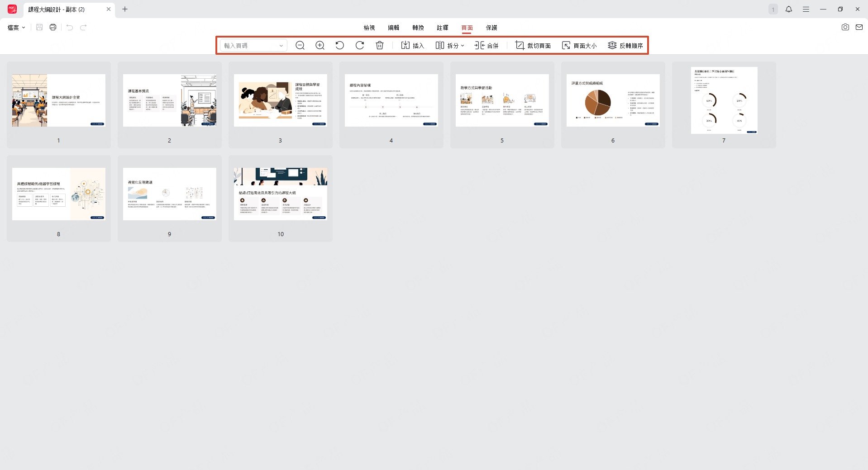The width and height of the screenshot is (868, 470).
Task: Switch to the 註釋 annotation tab
Action: click(x=442, y=28)
